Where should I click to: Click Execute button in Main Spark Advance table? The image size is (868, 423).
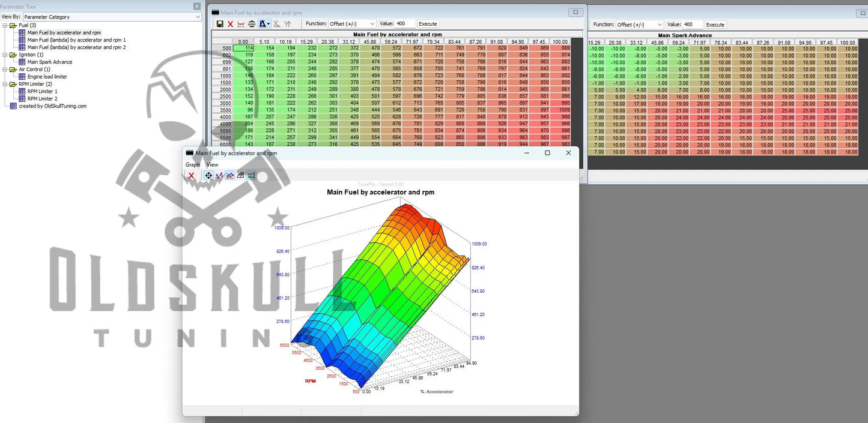(x=715, y=25)
